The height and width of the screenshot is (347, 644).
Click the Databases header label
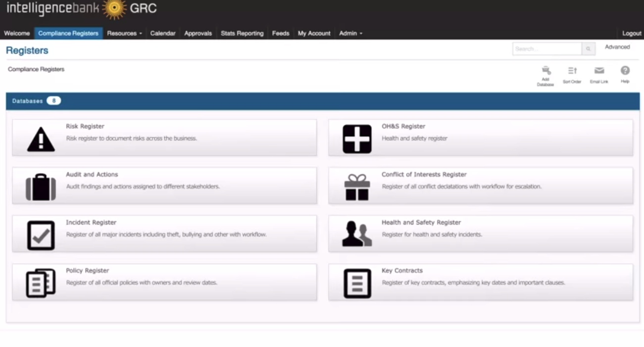click(x=28, y=101)
